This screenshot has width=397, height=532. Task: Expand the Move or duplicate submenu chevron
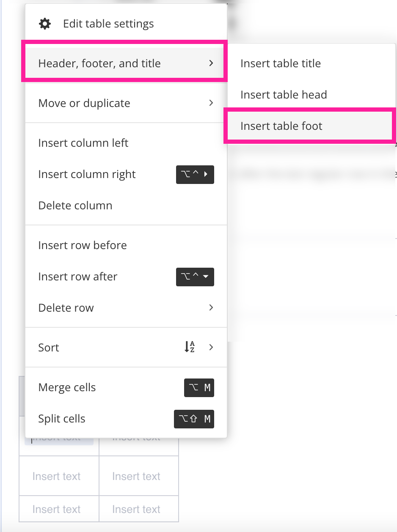[x=210, y=103]
